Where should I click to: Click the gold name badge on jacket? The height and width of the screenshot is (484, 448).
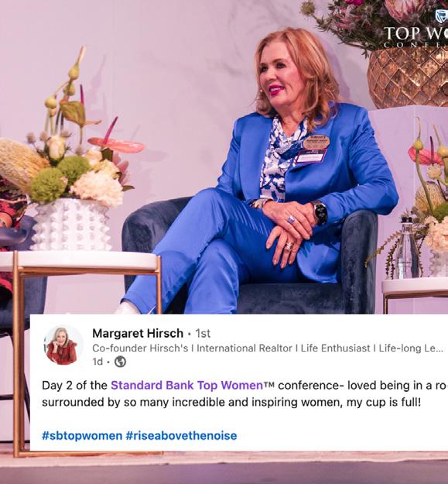pyautogui.click(x=316, y=142)
